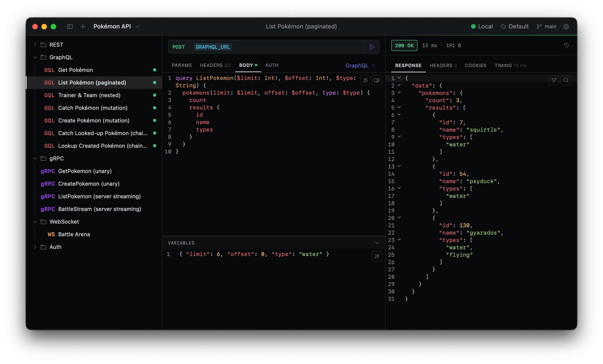Click the GraphQL folder icon
Image resolution: width=603 pixels, height=364 pixels.
point(43,57)
